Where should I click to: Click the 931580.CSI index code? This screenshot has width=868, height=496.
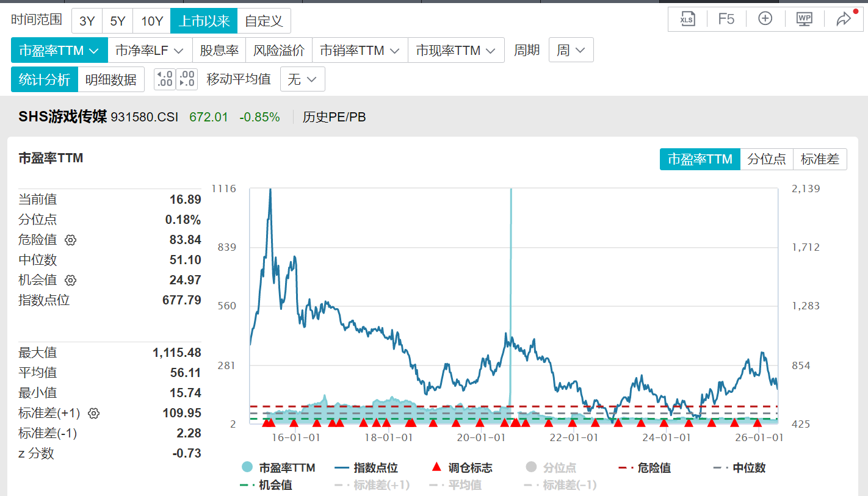(145, 117)
